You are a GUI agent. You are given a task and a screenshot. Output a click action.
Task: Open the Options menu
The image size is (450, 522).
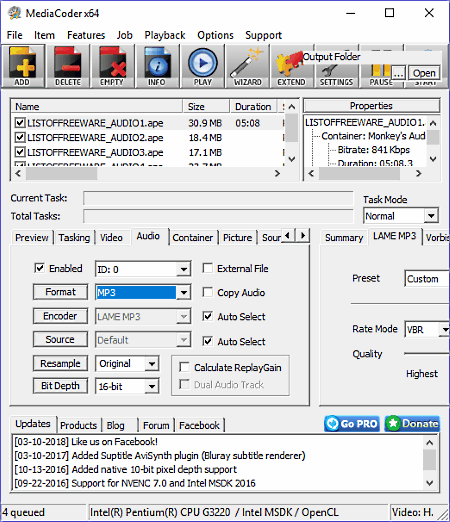click(215, 35)
